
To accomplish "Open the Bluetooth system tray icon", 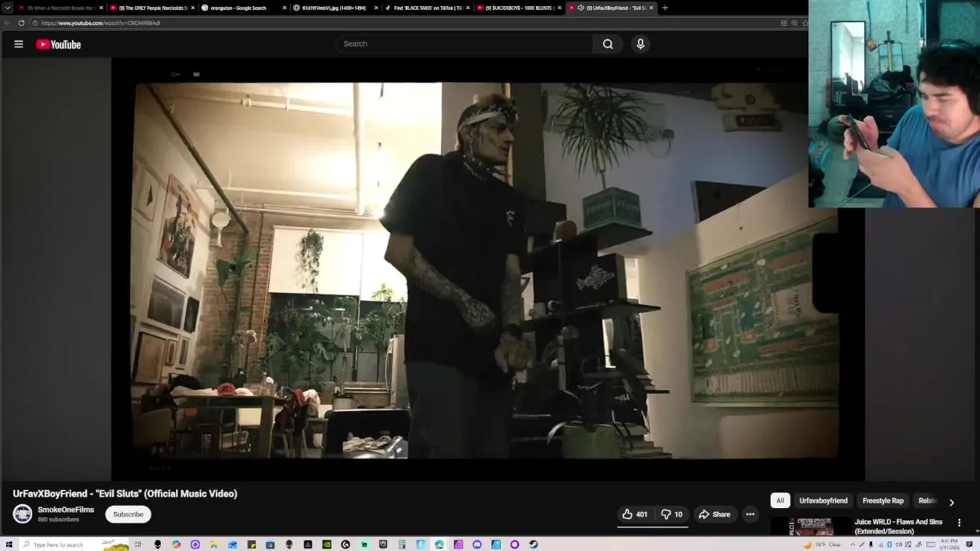I will click(890, 545).
